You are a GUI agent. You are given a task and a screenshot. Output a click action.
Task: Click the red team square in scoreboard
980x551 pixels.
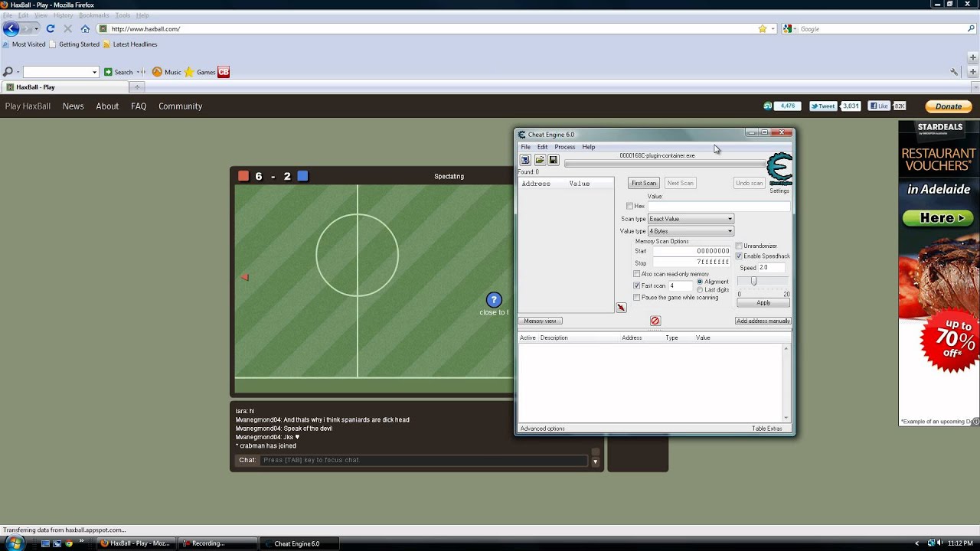coord(243,176)
